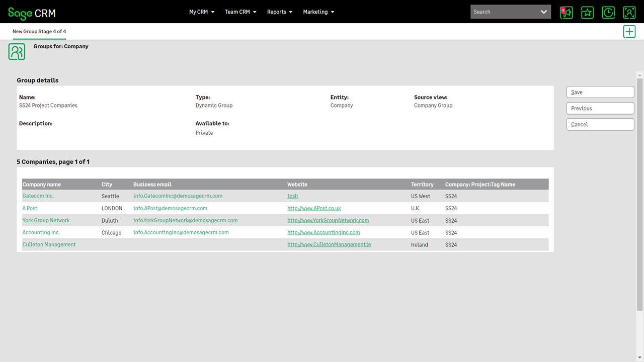Viewport: 644px width, 362px height.
Task: Click the Company name column header
Action: 42,185
